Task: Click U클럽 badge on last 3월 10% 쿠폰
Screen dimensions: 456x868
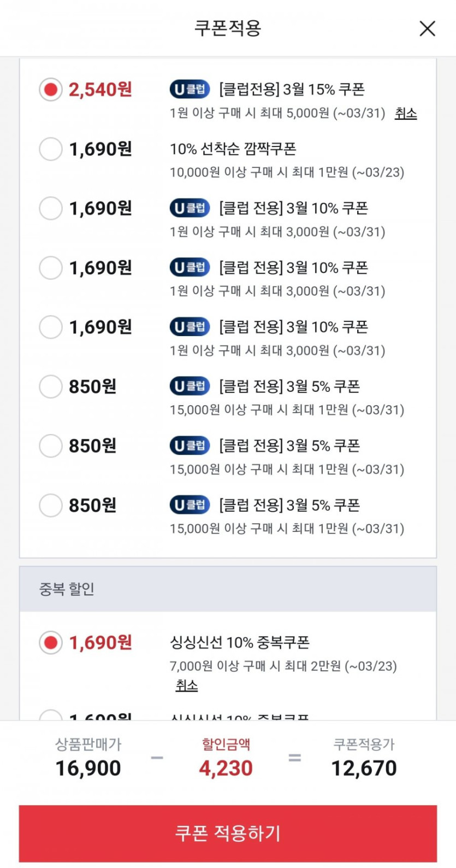Action: (189, 327)
